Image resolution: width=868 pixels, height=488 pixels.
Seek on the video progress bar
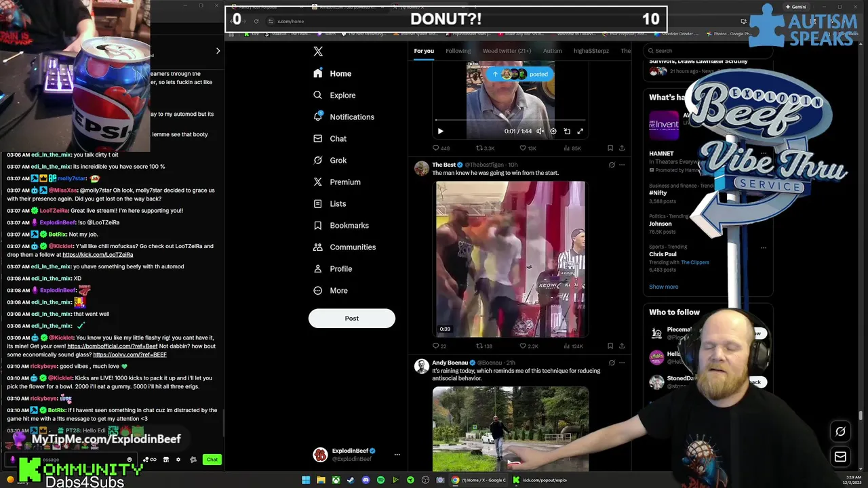coord(510,121)
